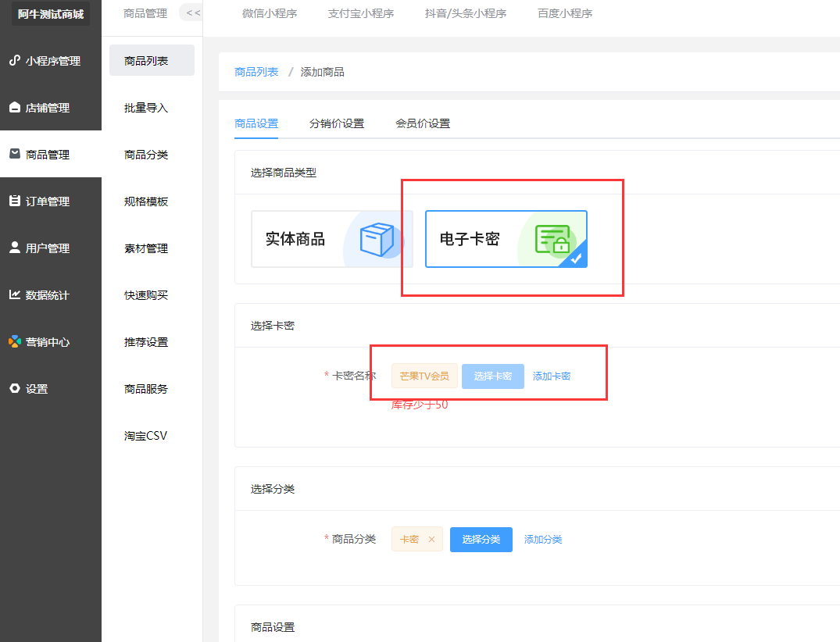
Task: Collapse the submenu with << button
Action: [x=192, y=12]
